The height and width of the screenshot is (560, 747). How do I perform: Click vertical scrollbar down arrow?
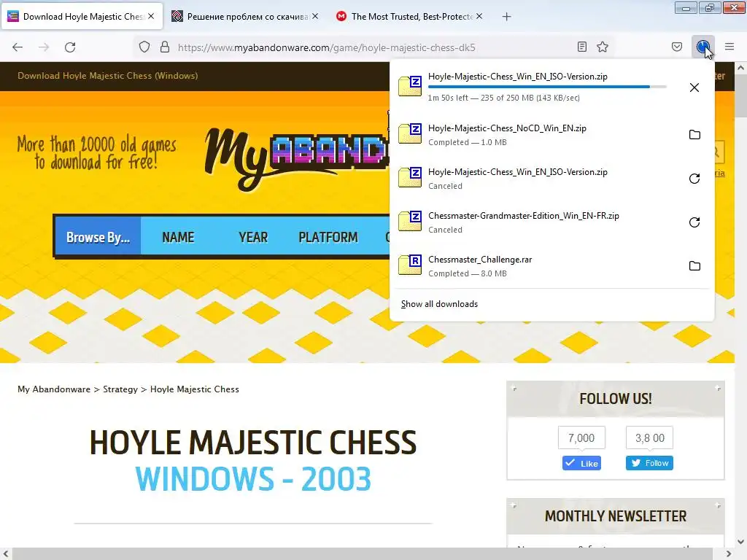741,542
